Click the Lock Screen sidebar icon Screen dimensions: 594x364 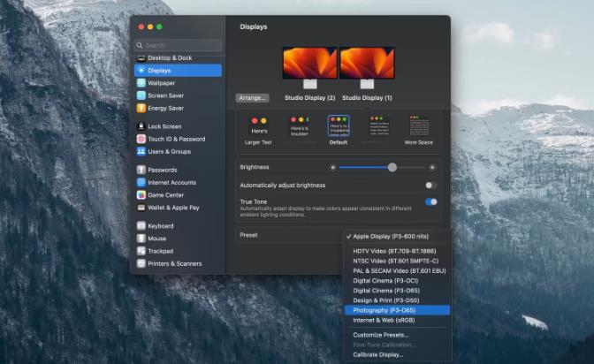141,126
